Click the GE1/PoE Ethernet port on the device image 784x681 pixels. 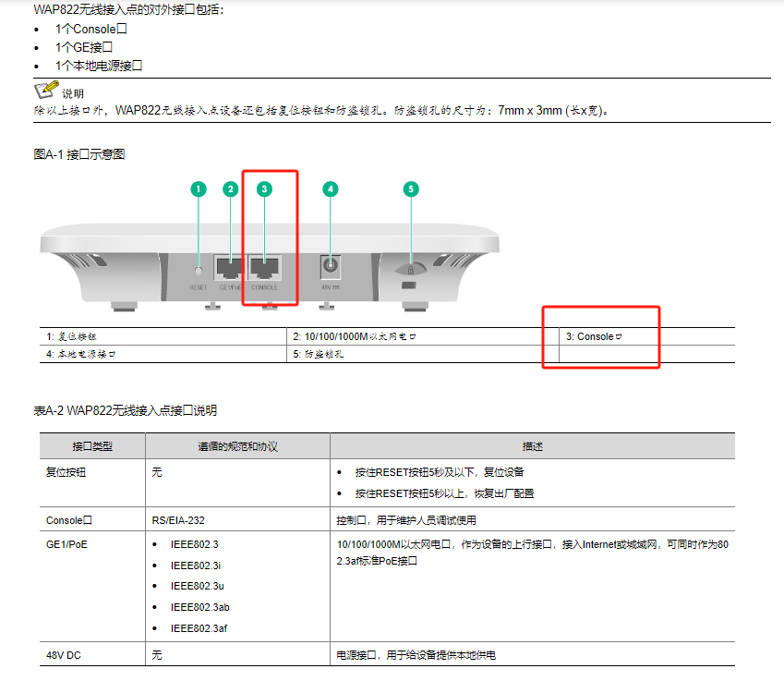229,268
